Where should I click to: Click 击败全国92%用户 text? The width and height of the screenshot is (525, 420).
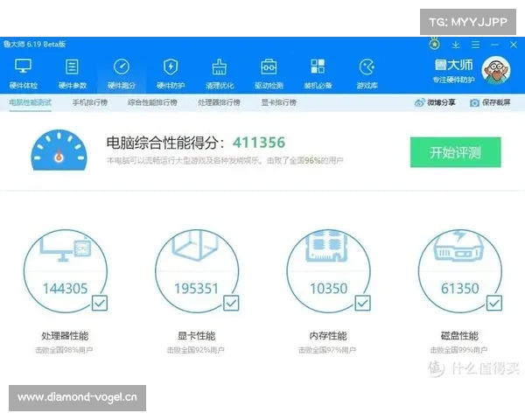pos(196,350)
